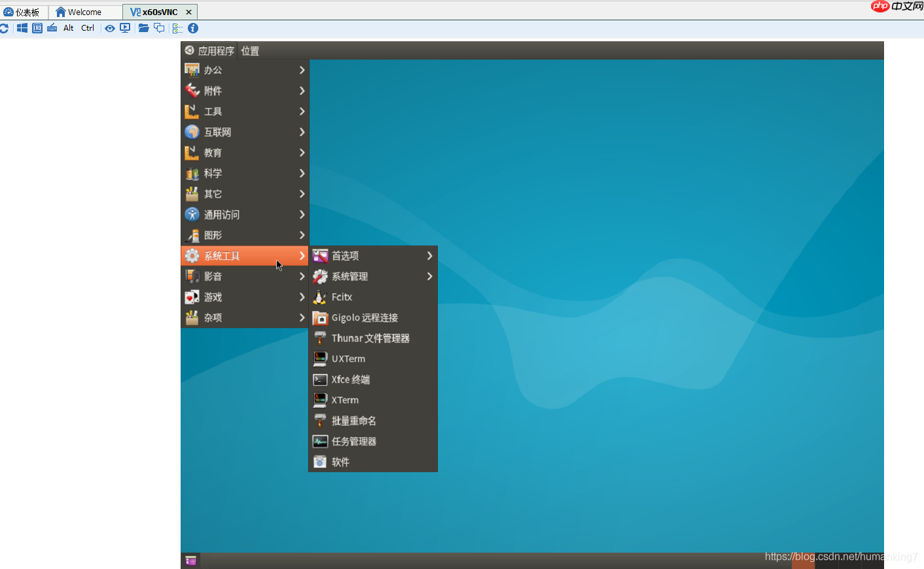Refresh the remote VNC session
The width and height of the screenshot is (924, 569).
pyautogui.click(x=5, y=28)
